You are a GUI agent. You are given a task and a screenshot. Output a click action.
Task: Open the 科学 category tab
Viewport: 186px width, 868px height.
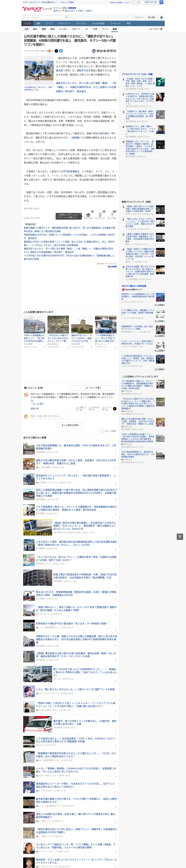(x=95, y=29)
